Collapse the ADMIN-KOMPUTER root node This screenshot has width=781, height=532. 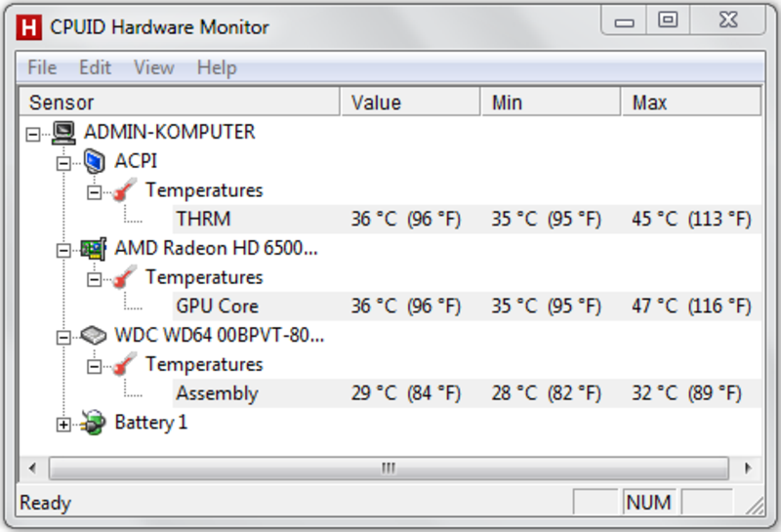tap(33, 134)
